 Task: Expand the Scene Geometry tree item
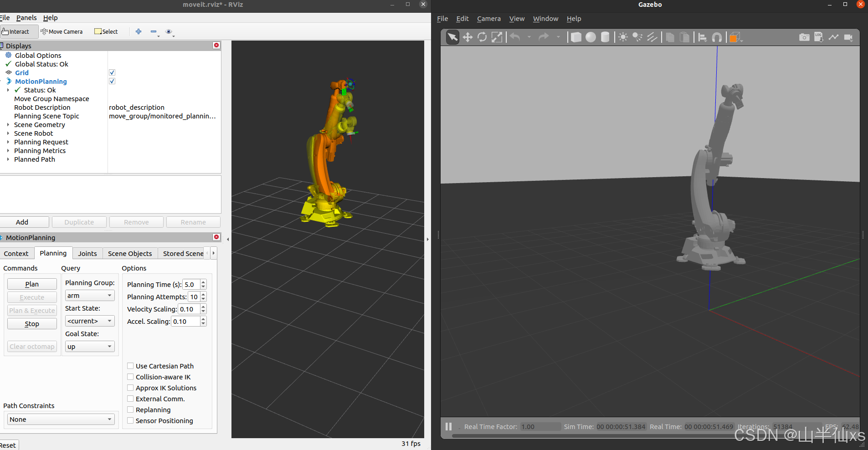click(x=8, y=125)
